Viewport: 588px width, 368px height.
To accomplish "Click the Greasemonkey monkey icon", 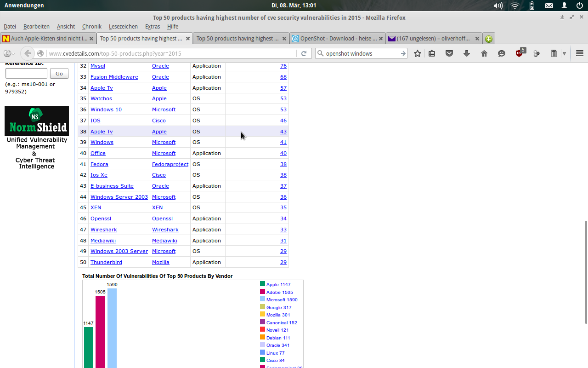I will (x=7, y=53).
